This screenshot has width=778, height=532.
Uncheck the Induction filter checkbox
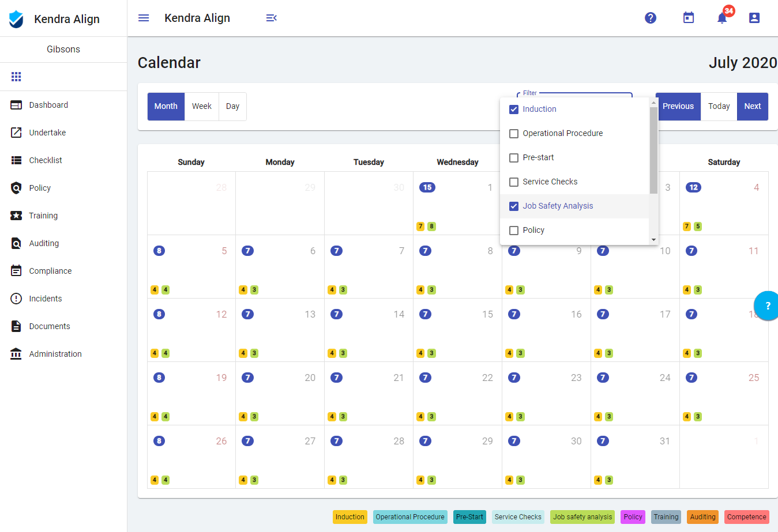pos(514,110)
